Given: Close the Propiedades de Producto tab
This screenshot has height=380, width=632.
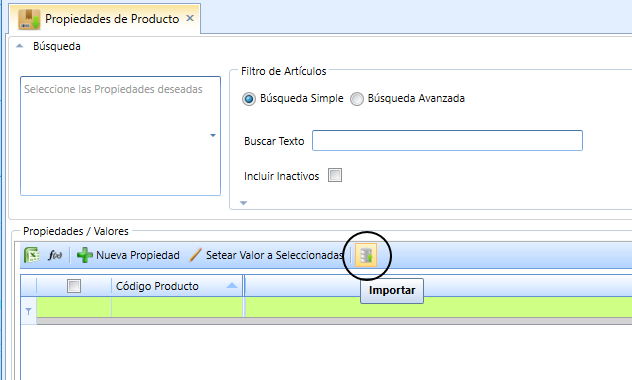Looking at the screenshot, I should pyautogui.click(x=190, y=18).
